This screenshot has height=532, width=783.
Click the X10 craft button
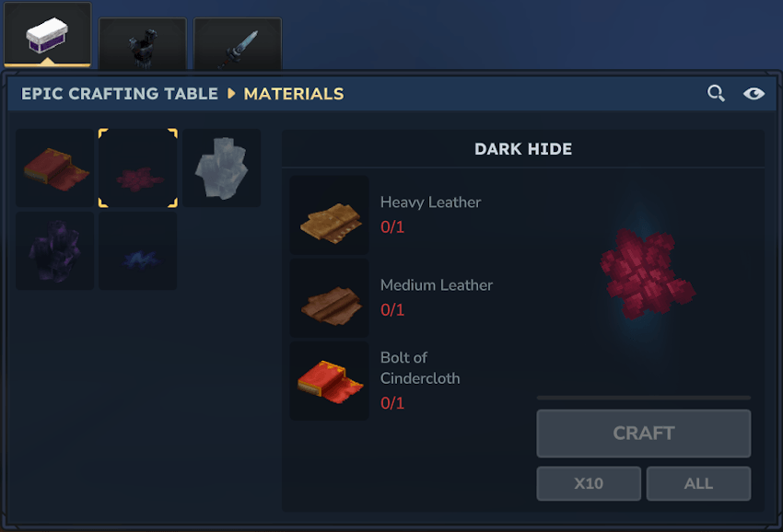coord(589,483)
